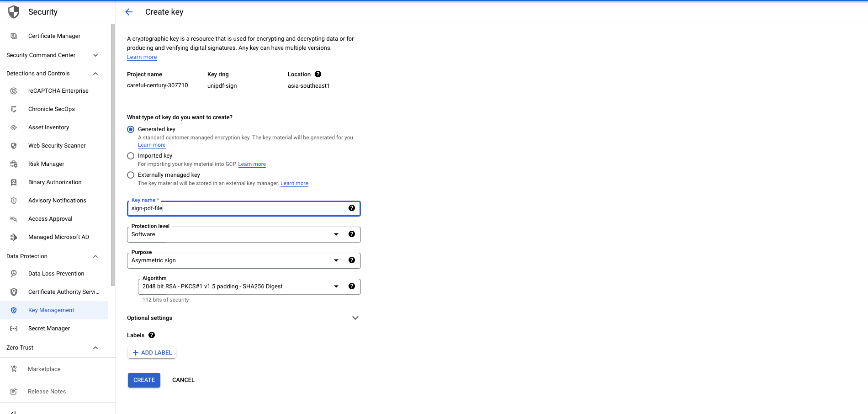Viewport: 868px width, 414px height.
Task: Click the Labels help icon
Action: 152,335
